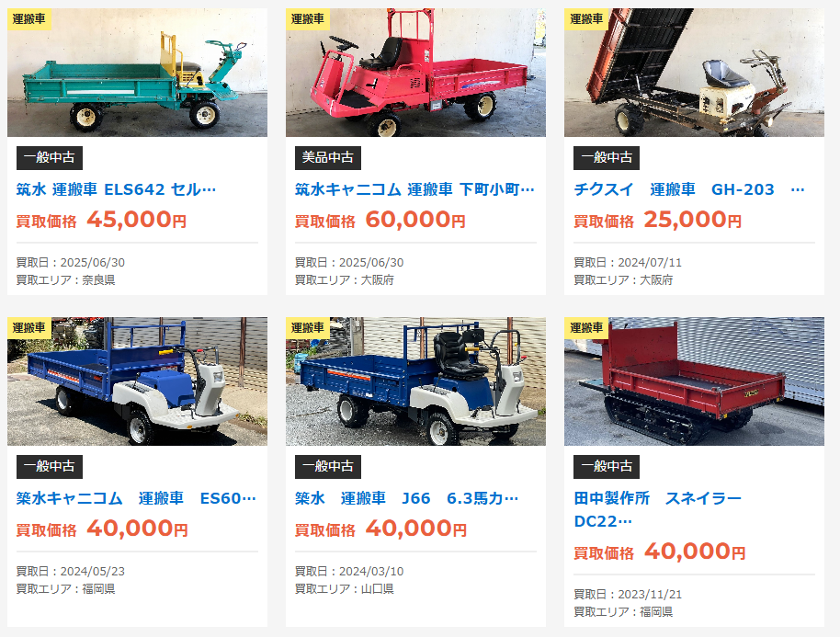Open the 築水 運搬車 J66 6.3馬力 link
The width and height of the screenshot is (840, 637).
[x=406, y=498]
